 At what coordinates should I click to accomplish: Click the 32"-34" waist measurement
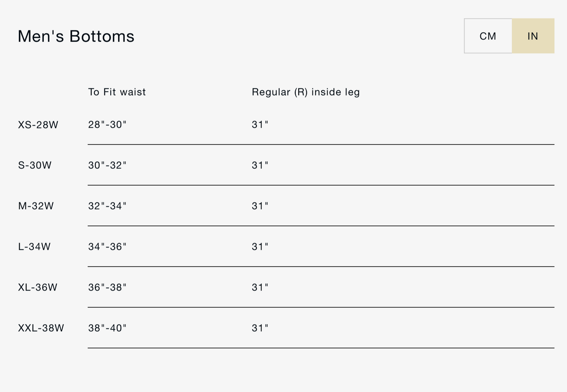click(x=107, y=206)
